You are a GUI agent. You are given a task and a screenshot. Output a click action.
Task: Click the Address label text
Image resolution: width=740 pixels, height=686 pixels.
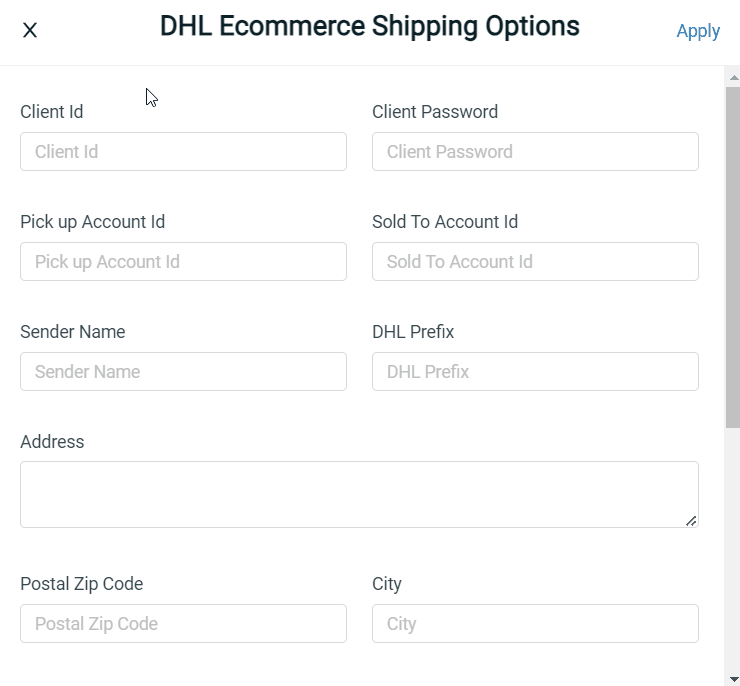[52, 442]
